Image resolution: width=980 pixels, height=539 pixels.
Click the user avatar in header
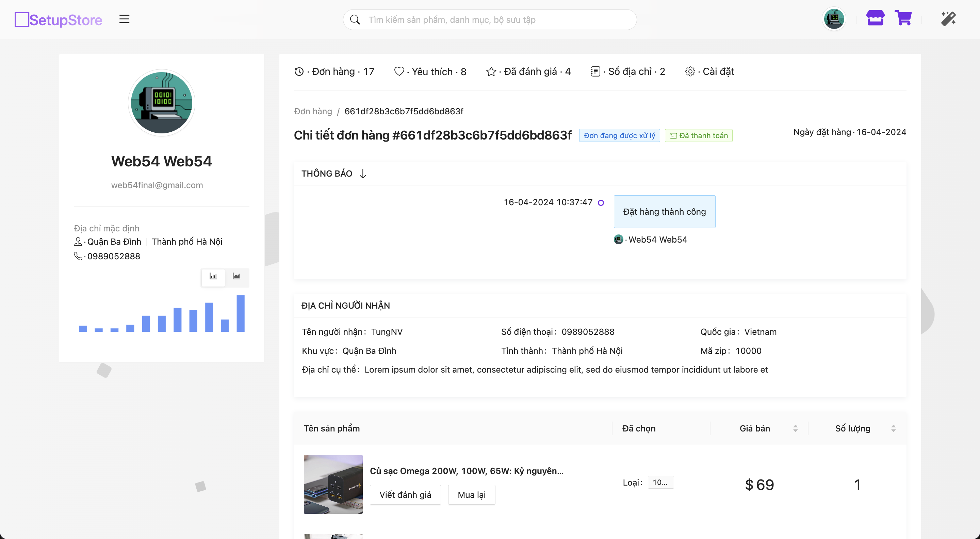(x=834, y=19)
